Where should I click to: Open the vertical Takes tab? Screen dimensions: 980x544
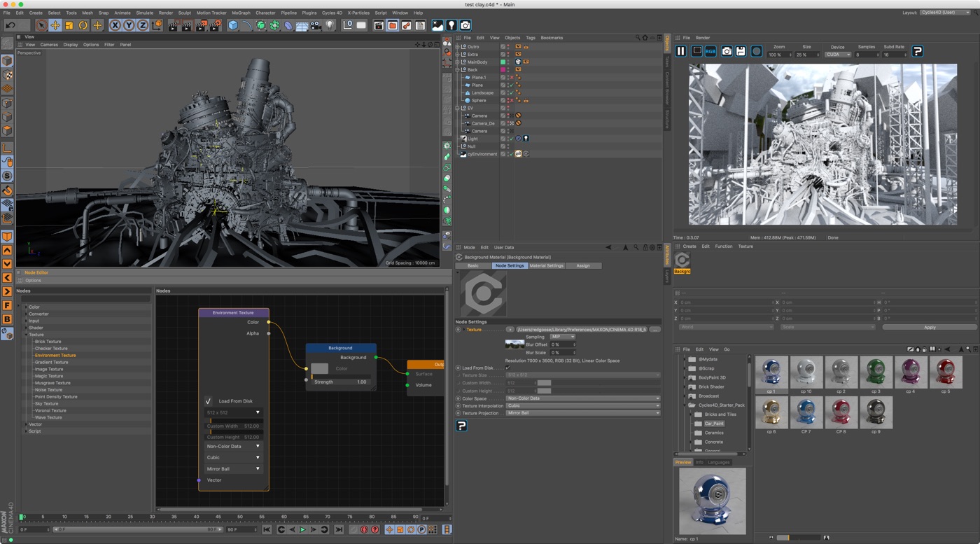667,62
